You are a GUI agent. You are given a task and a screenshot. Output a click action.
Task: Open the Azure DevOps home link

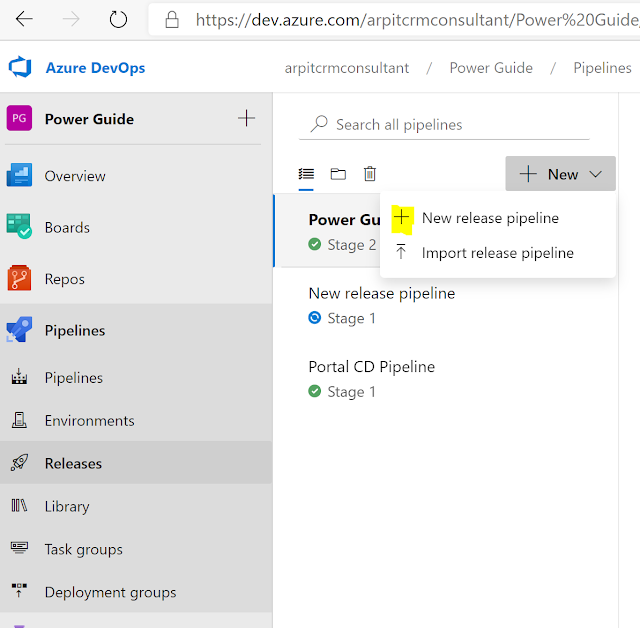(95, 68)
